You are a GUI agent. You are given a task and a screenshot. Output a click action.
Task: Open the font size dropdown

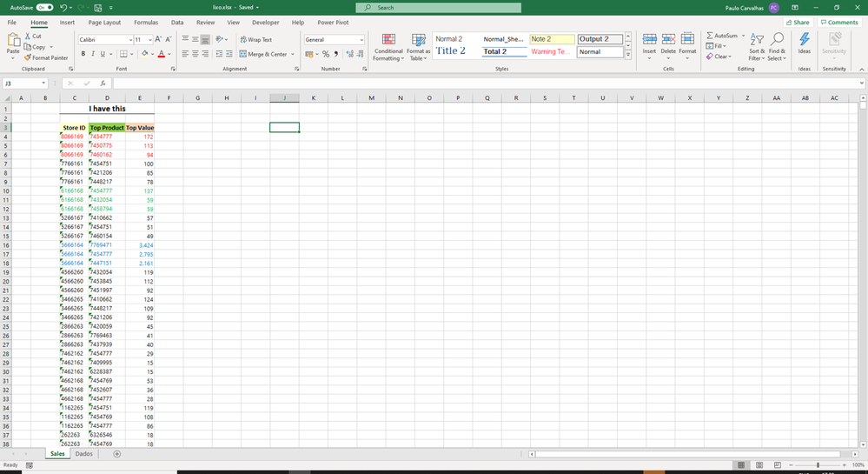[150, 40]
